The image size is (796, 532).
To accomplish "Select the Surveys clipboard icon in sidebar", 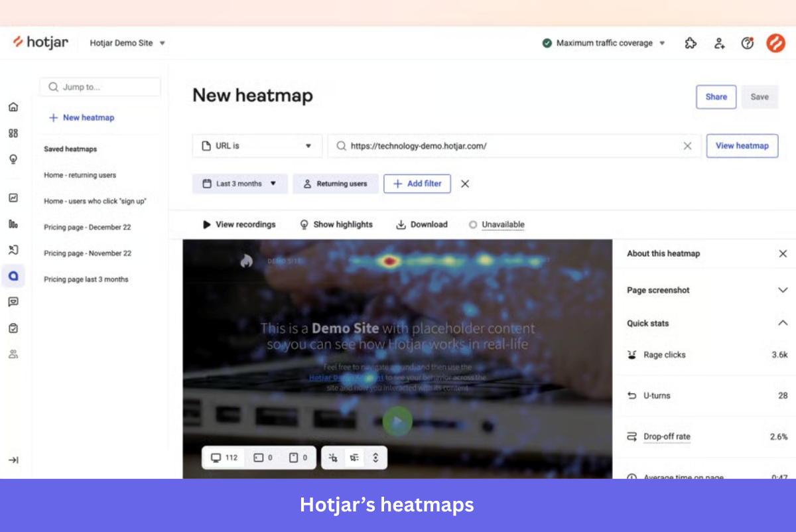I will click(13, 327).
